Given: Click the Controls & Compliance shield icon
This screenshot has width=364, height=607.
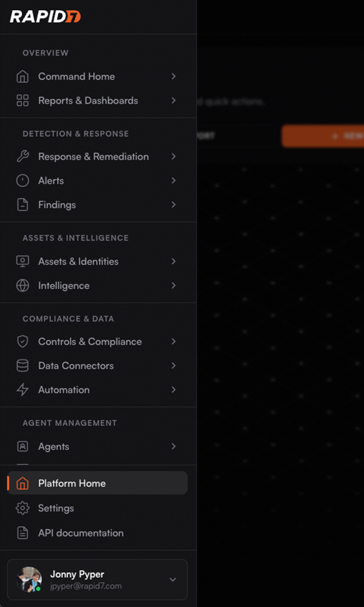Looking at the screenshot, I should coord(22,342).
